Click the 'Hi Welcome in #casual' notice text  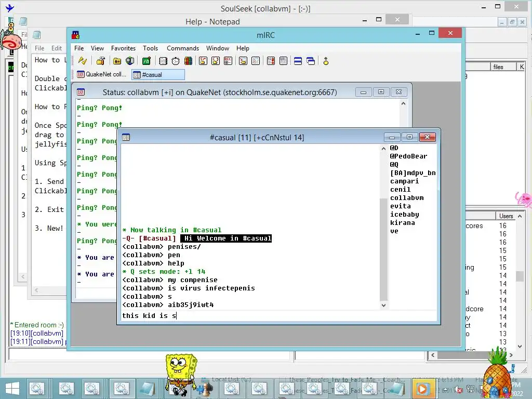point(226,238)
